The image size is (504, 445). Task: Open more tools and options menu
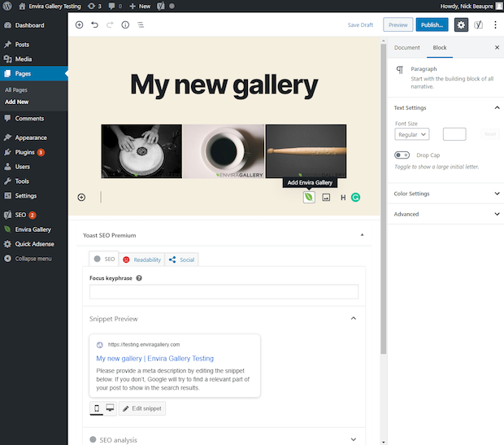point(495,24)
